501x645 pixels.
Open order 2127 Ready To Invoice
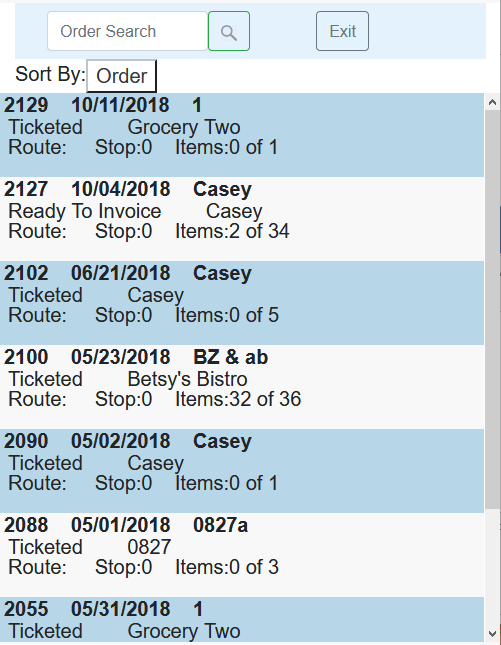(242, 219)
